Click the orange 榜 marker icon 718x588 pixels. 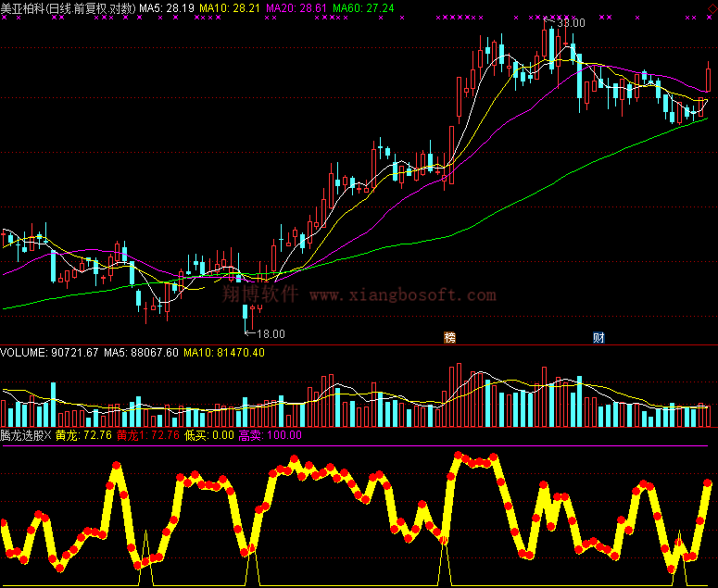(450, 337)
